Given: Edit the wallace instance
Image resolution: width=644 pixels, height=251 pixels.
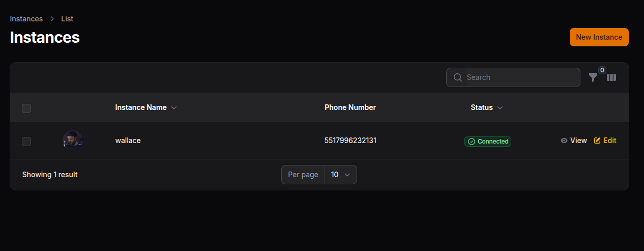Looking at the screenshot, I should point(609,141).
